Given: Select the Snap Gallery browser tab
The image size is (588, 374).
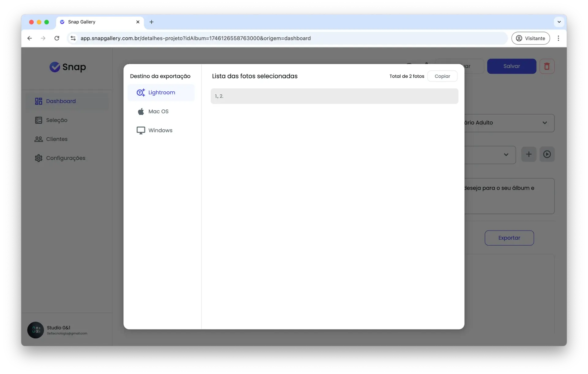Looking at the screenshot, I should 100,22.
